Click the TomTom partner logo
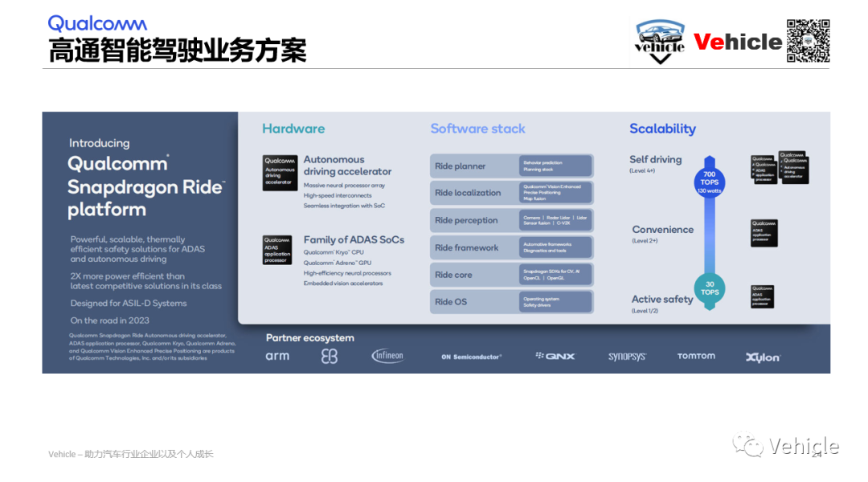868x482 pixels. tap(696, 356)
